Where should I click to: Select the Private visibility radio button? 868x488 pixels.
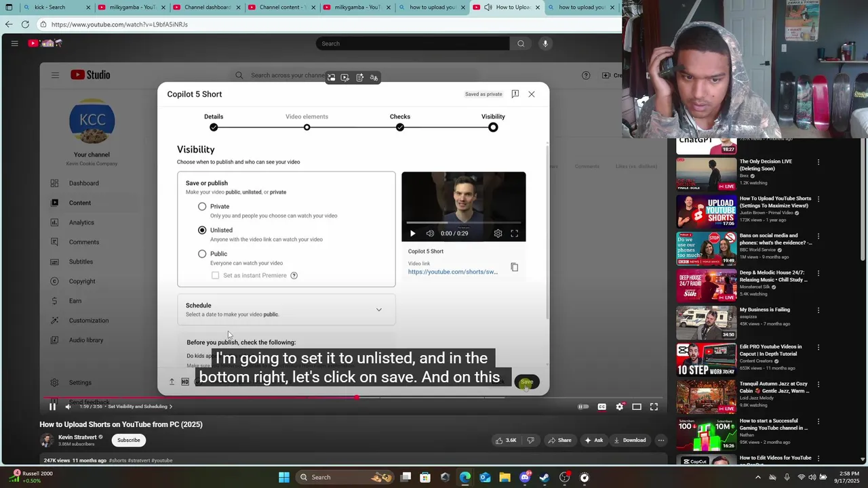point(202,206)
